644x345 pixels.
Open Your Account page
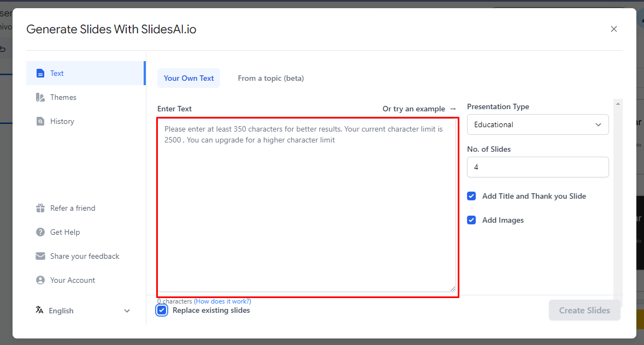pos(73,280)
